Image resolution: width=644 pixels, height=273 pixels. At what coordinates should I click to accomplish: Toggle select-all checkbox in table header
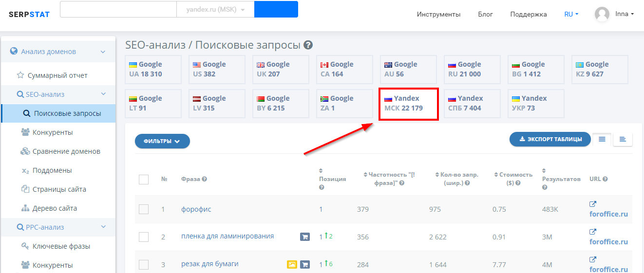pyautogui.click(x=144, y=180)
